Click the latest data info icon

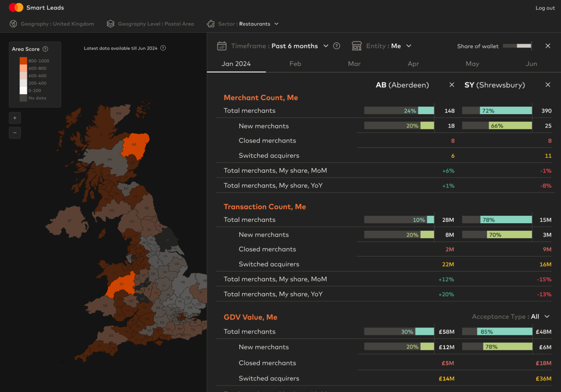pos(163,48)
